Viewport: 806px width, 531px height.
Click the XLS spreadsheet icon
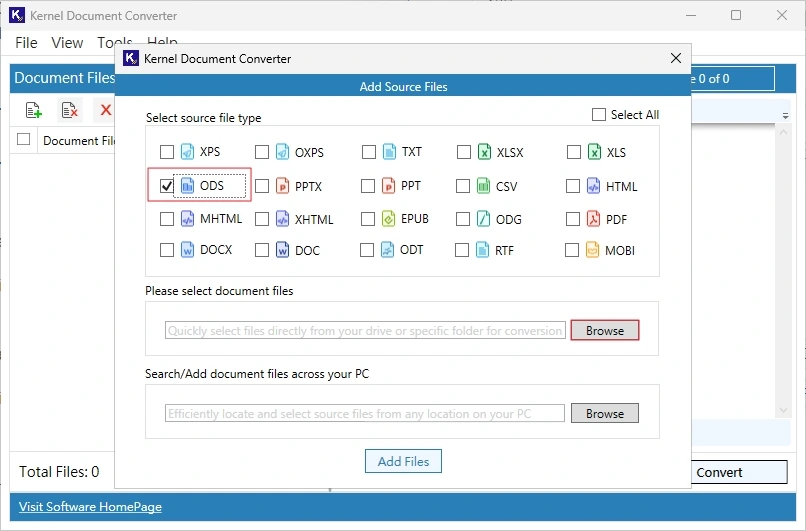594,152
